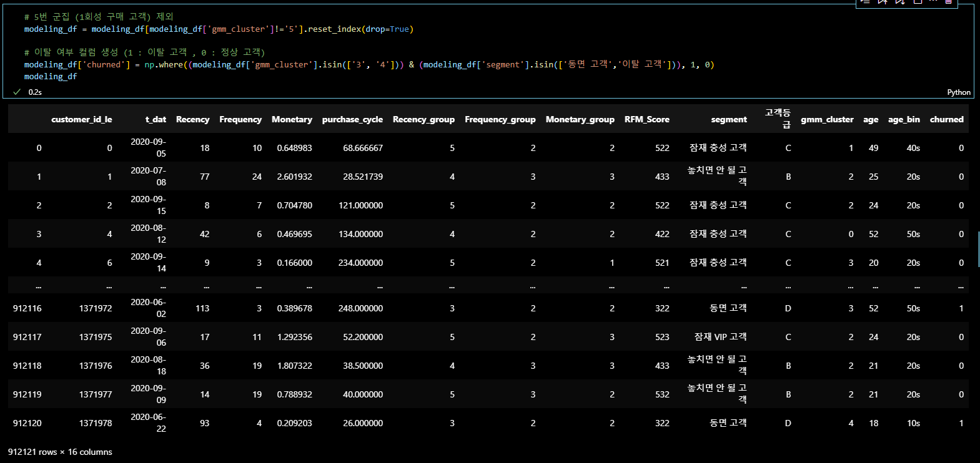Click the Recency_group column header

[423, 119]
